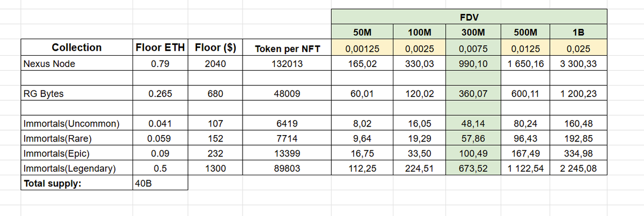Click token count 48009

(x=287, y=94)
